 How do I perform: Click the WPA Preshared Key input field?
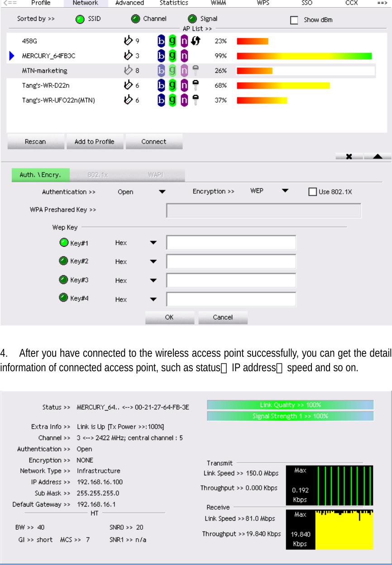point(263,210)
